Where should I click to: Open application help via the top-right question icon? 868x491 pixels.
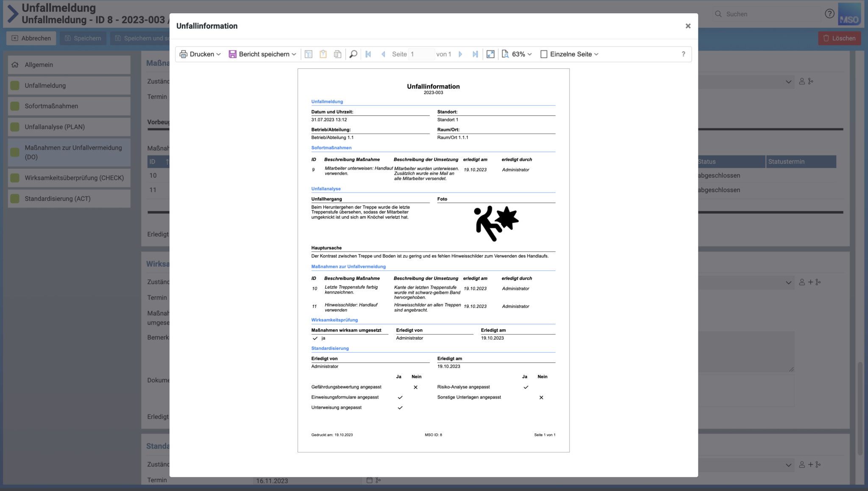click(x=829, y=14)
